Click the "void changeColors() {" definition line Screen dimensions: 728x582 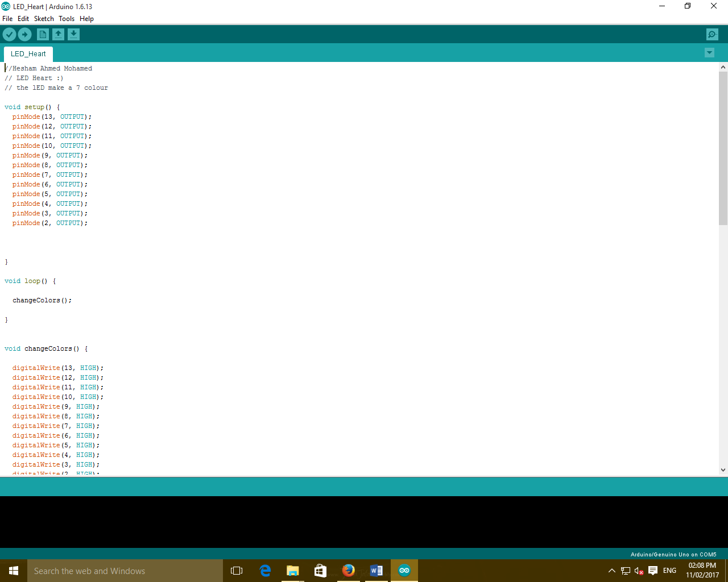click(46, 348)
